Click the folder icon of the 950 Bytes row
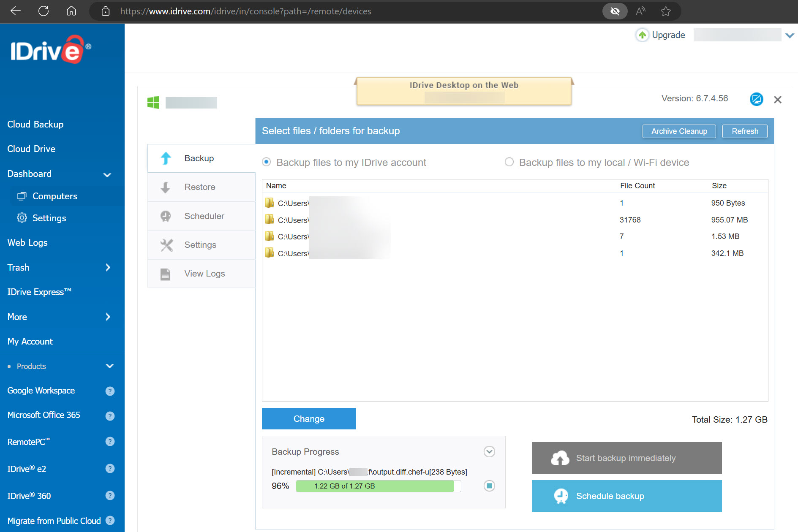798x532 pixels. pos(270,203)
